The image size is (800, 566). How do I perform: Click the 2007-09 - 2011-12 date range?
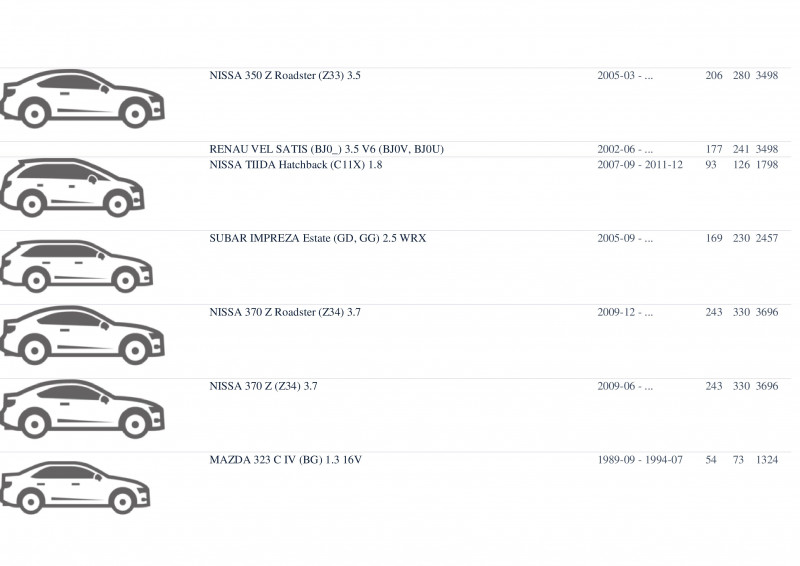coord(640,165)
